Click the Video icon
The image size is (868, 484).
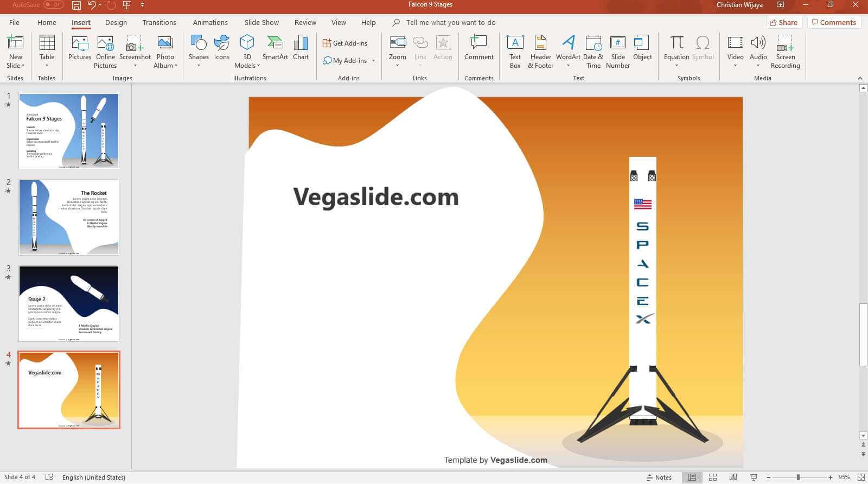[735, 43]
